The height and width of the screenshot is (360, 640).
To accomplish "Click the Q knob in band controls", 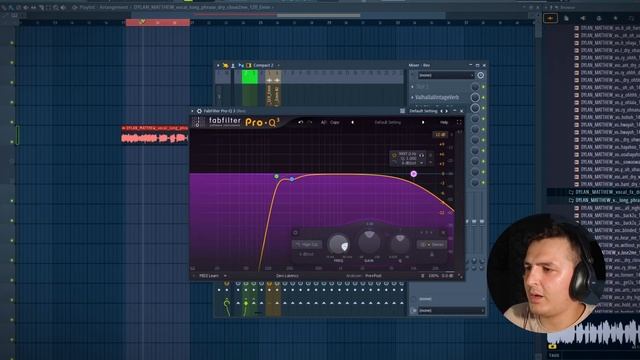I will [x=400, y=244].
